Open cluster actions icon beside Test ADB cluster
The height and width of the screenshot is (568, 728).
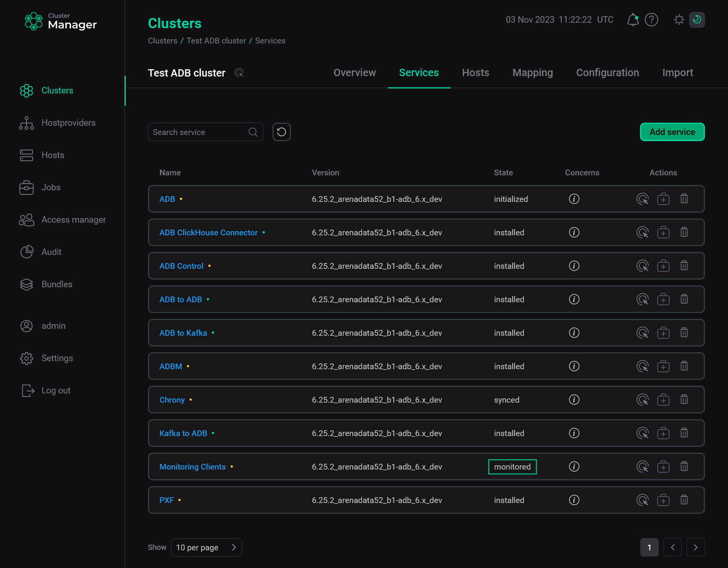[239, 73]
